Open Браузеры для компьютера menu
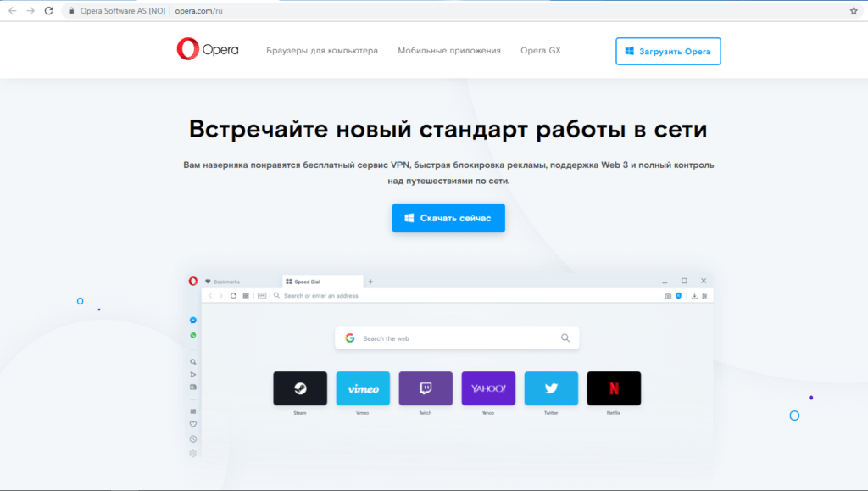 (321, 50)
